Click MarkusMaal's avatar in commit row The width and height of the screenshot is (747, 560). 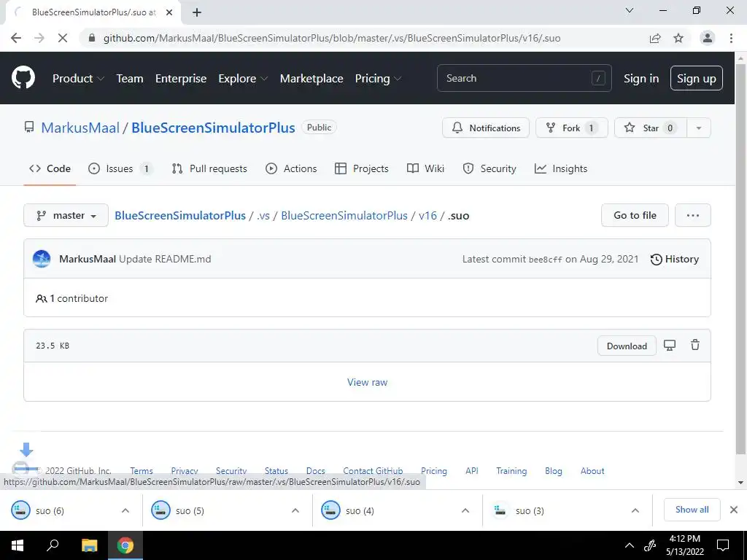[x=42, y=259]
